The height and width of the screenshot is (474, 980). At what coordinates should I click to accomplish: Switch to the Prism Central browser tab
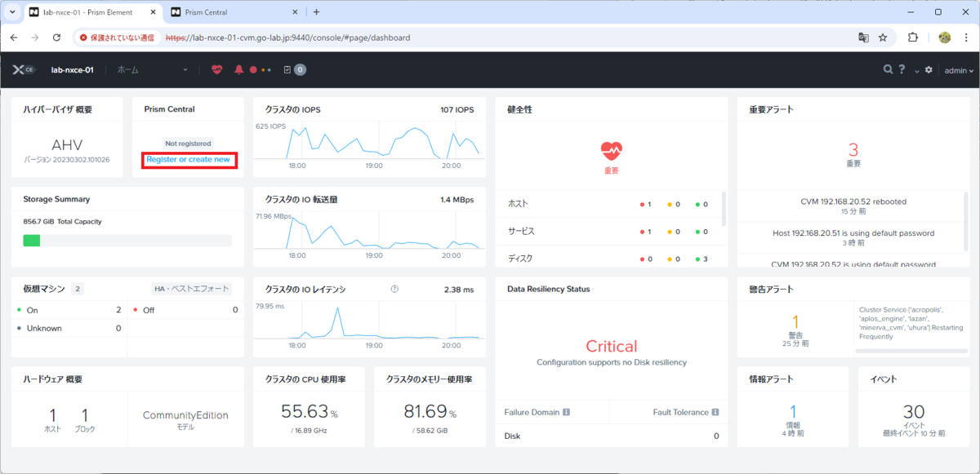click(233, 12)
